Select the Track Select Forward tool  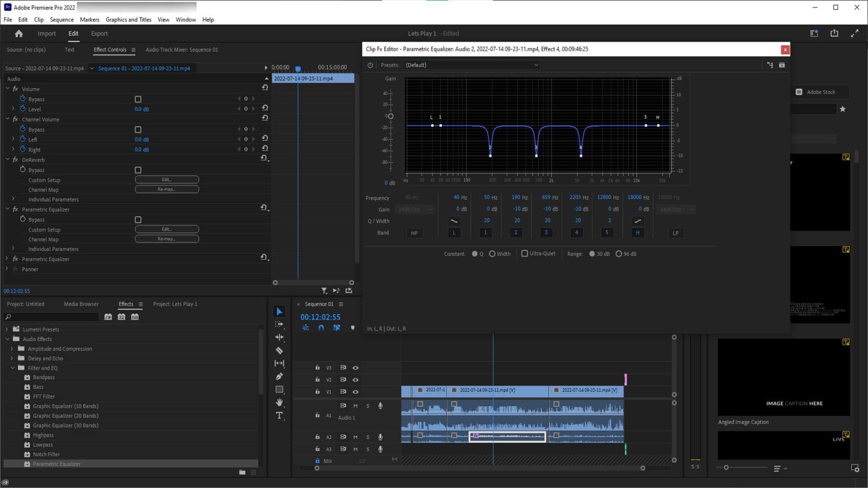pos(279,324)
